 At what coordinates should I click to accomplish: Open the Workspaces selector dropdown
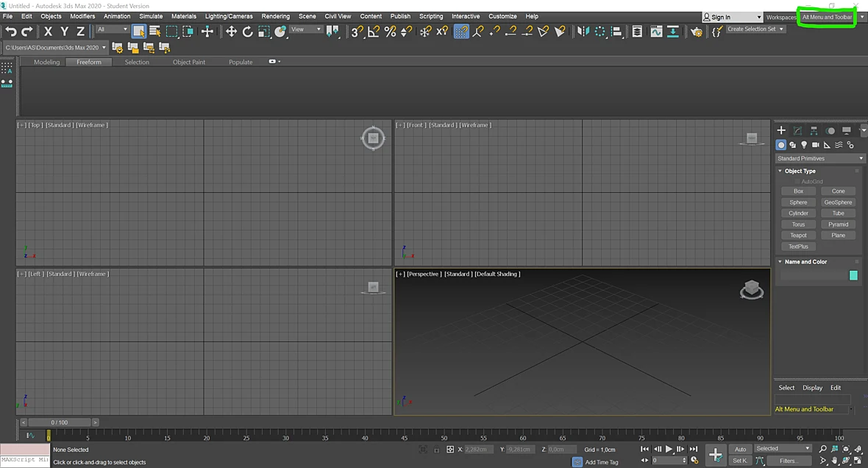coord(832,17)
